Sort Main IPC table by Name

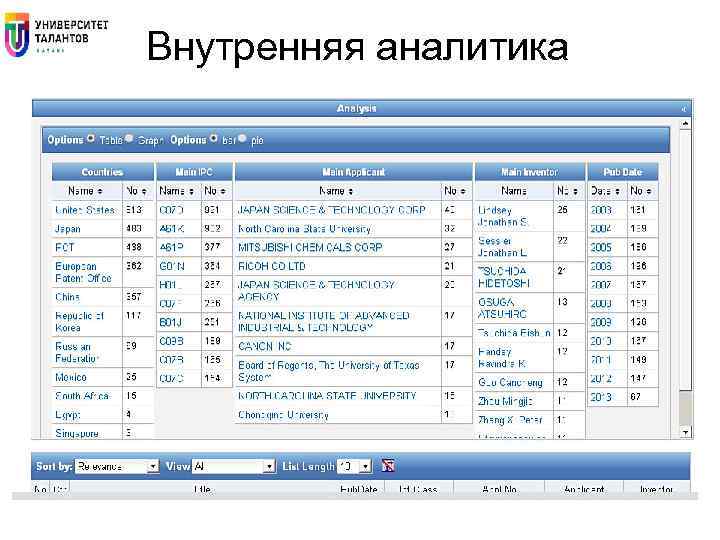[177, 191]
